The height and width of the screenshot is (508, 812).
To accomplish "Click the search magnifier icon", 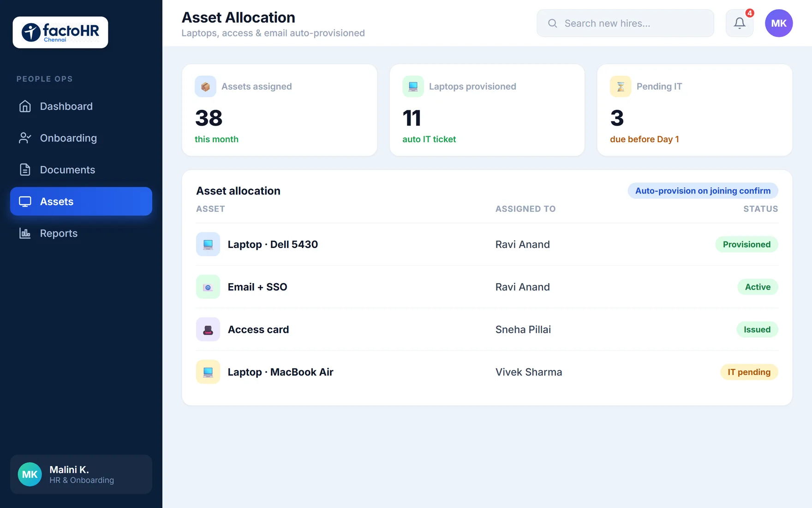I will click(x=552, y=23).
